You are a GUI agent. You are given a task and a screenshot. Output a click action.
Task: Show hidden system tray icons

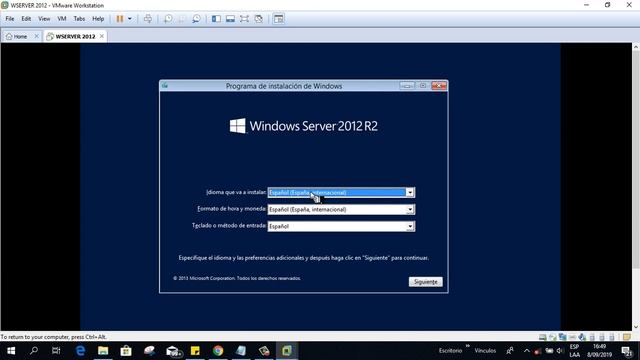(527, 351)
